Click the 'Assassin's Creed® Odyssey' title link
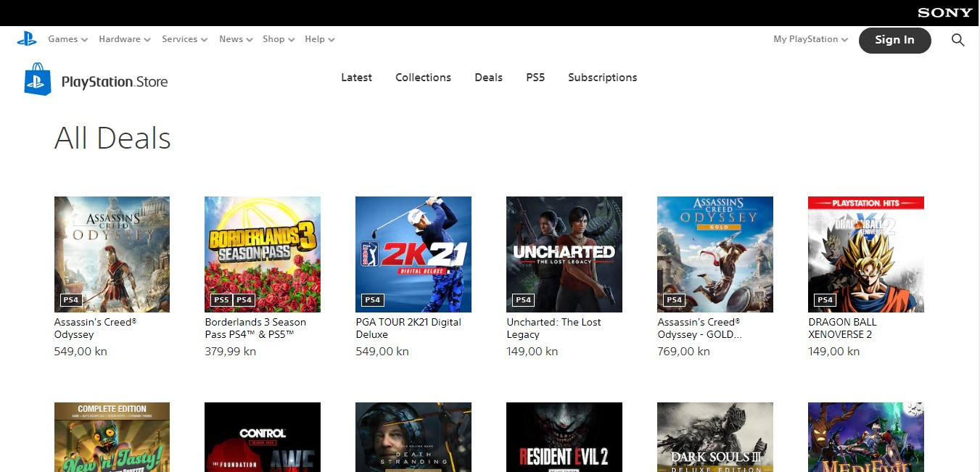980x472 pixels. tap(96, 328)
